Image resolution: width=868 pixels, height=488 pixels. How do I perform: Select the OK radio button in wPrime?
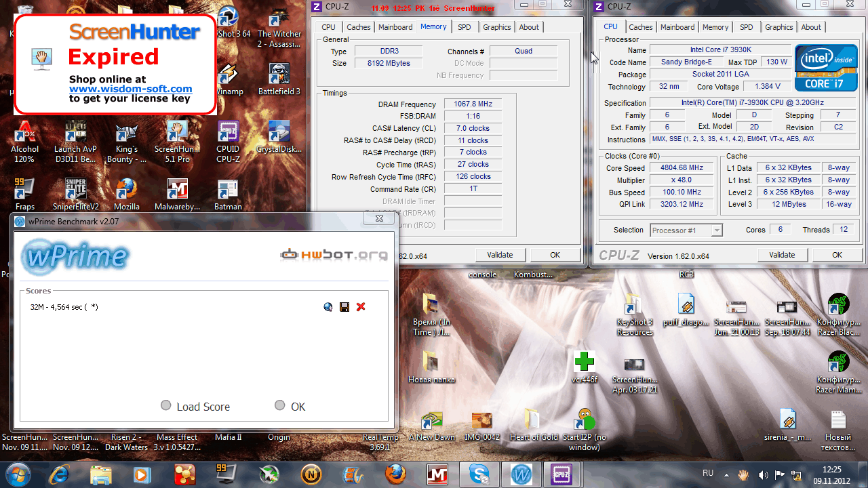[280, 405]
